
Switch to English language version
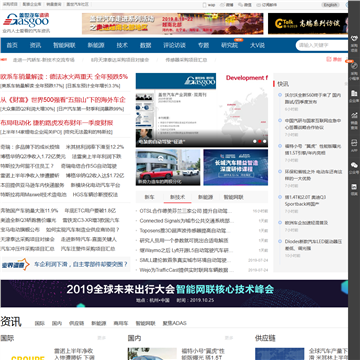[x=330, y=5]
